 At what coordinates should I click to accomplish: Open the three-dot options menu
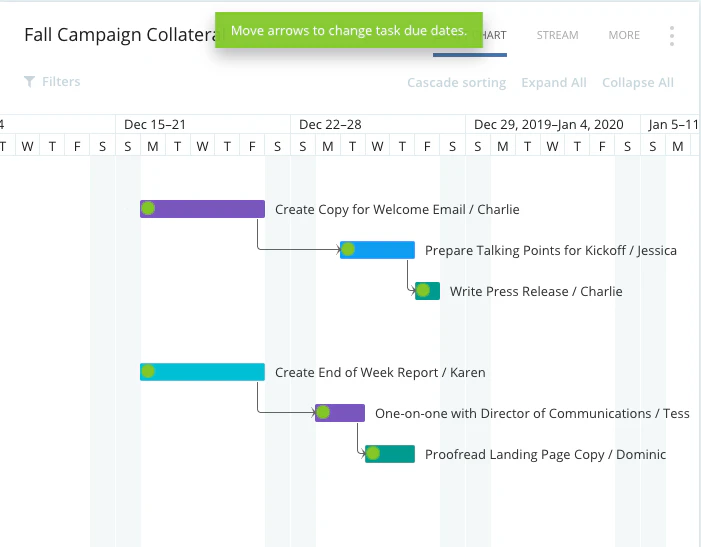point(672,36)
